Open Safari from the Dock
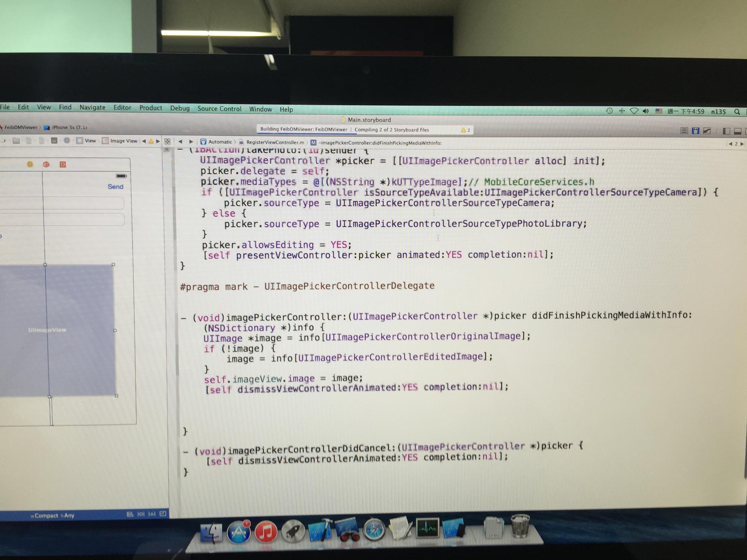Viewport: 747px width, 560px height. tap(374, 529)
